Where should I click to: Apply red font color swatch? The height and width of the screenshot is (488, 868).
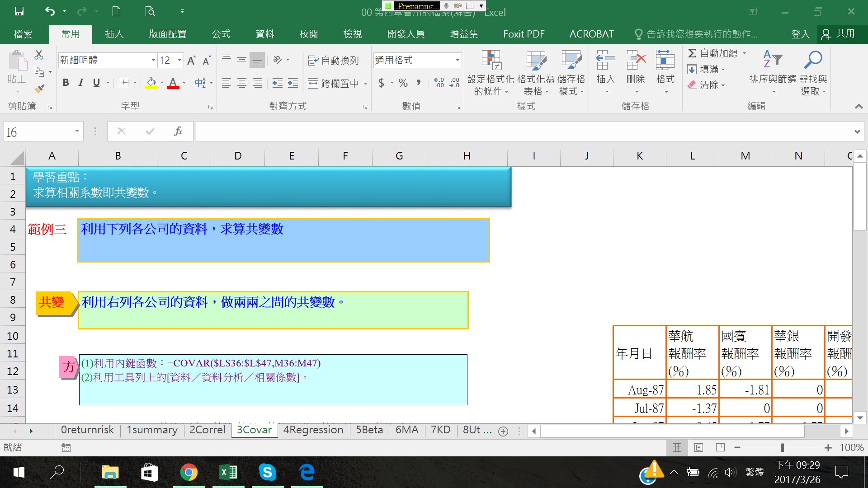coord(173,83)
